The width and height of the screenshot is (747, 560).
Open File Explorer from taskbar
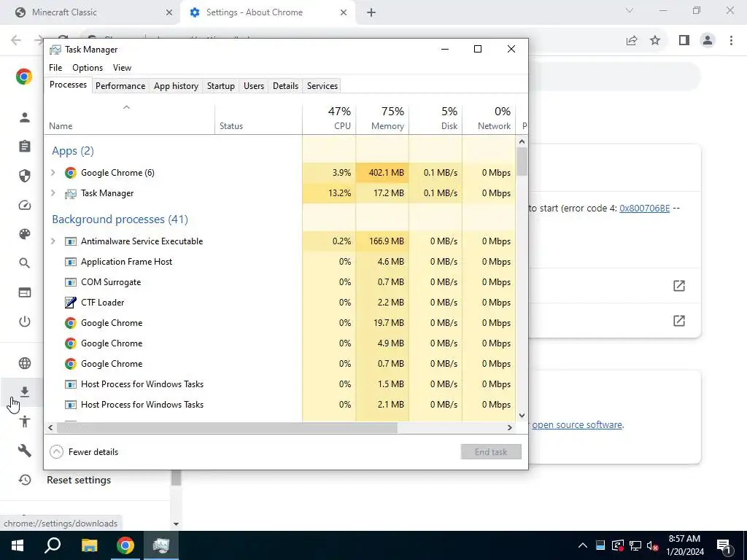point(89,545)
